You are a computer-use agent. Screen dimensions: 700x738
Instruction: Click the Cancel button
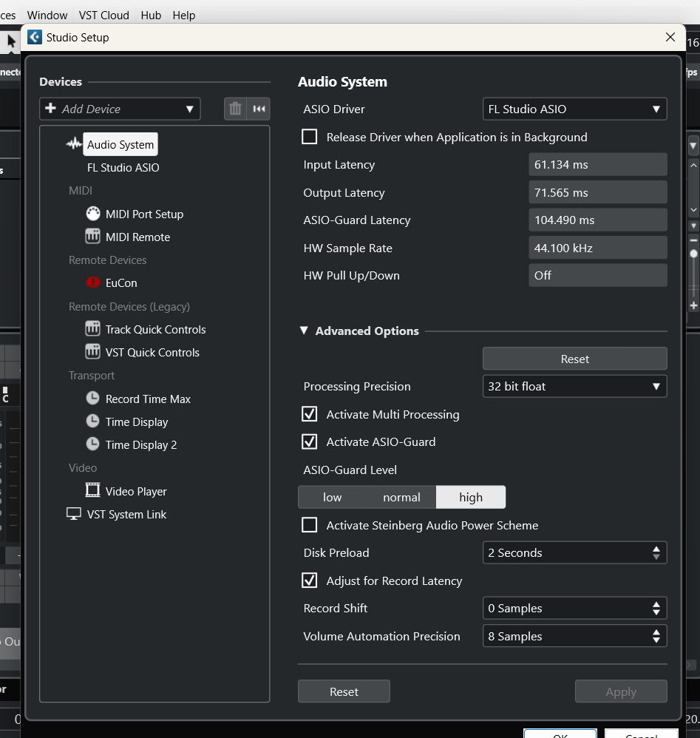click(641, 734)
